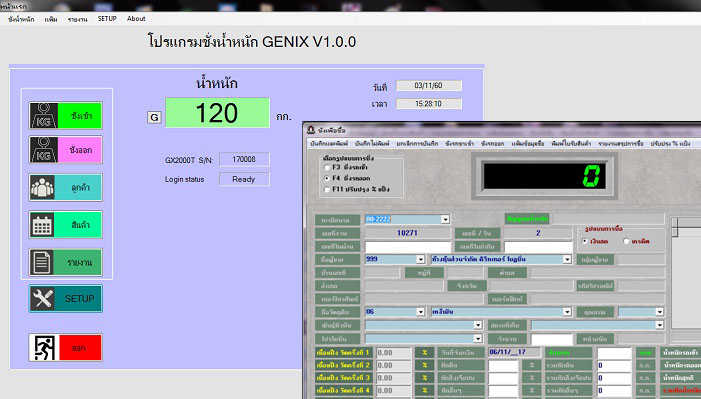Click the % button beside starch measurement 1

point(424,353)
